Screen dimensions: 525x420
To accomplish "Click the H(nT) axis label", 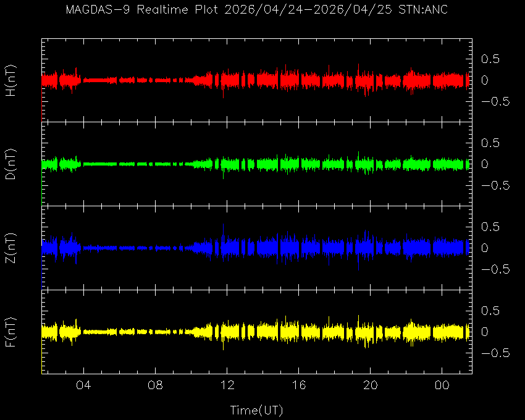I will pos(10,80).
